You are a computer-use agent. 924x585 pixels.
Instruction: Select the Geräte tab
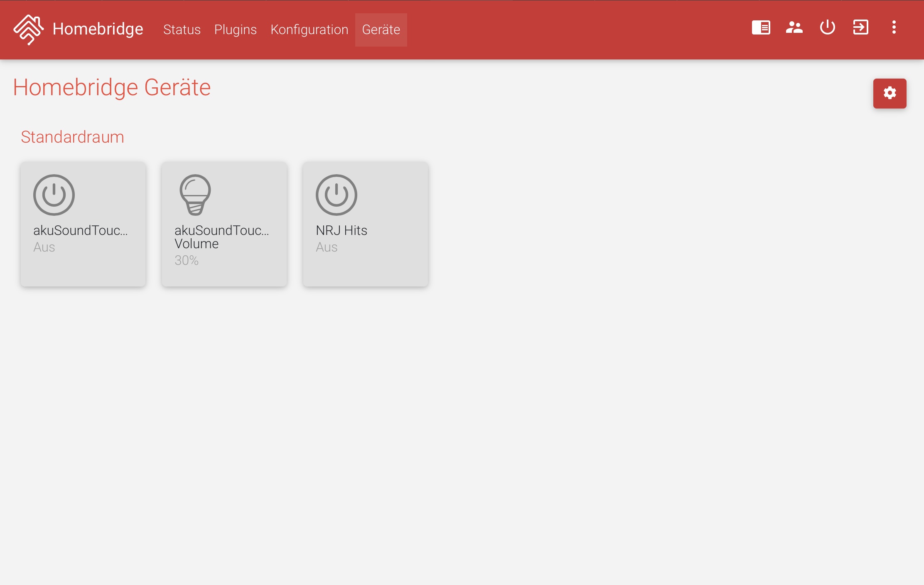pos(381,30)
